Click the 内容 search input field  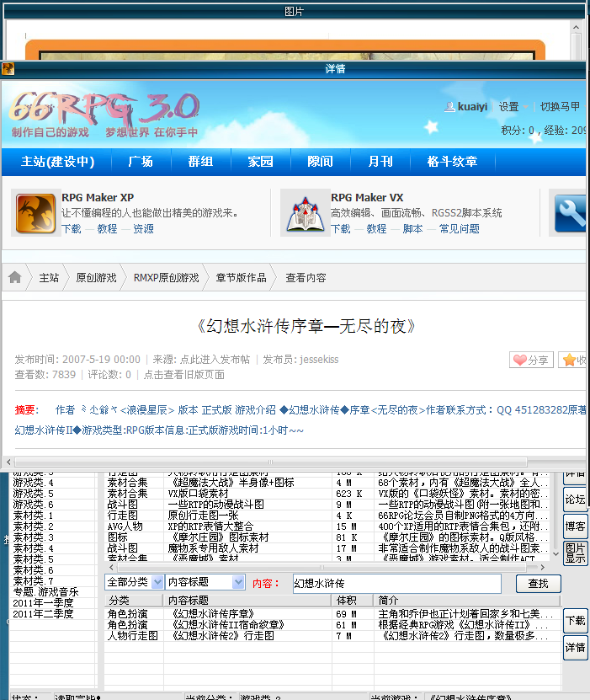point(397,584)
